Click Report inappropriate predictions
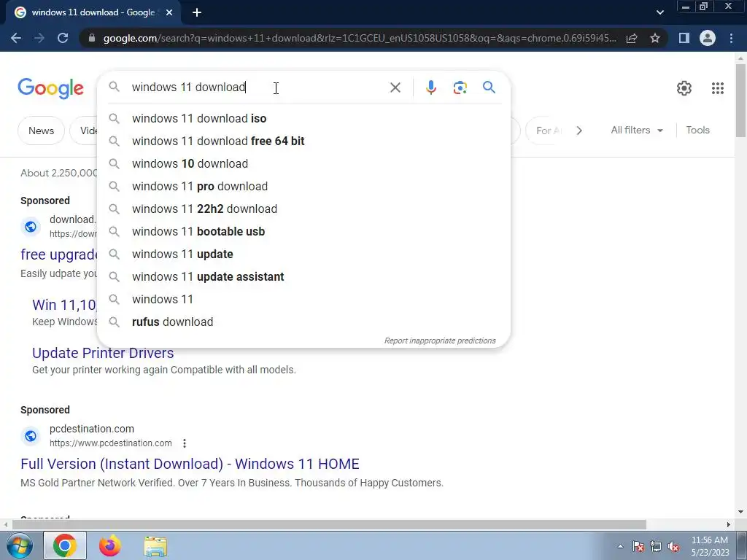Image resolution: width=747 pixels, height=560 pixels. pyautogui.click(x=440, y=341)
